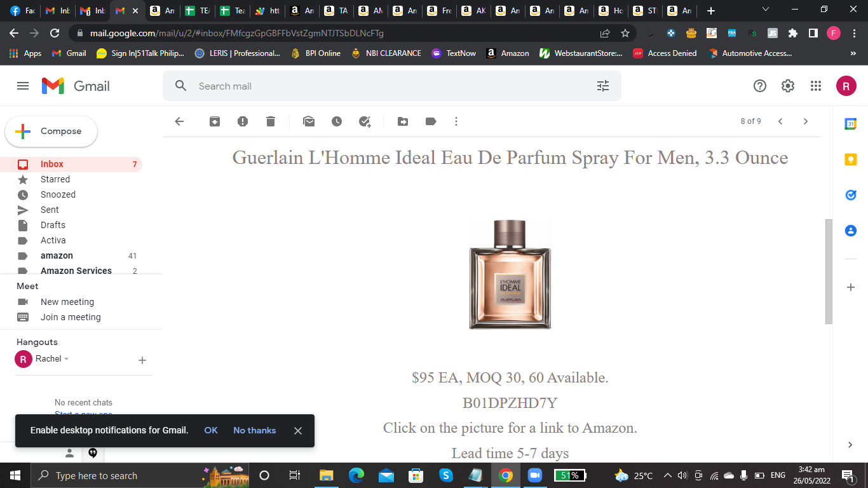Expand the Rachel Hangouts status dropdown
This screenshot has height=488, width=868.
point(66,359)
